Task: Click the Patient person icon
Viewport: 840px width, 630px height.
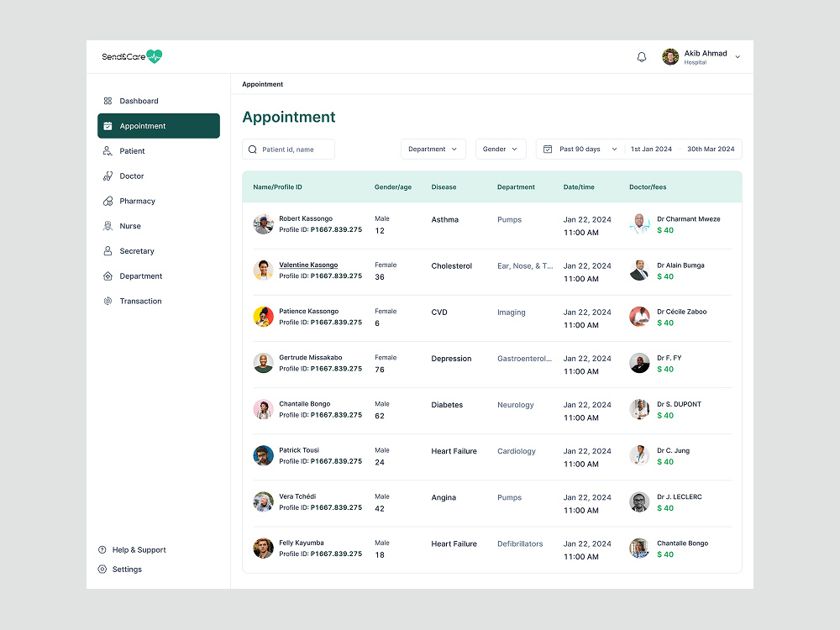Action: click(108, 151)
